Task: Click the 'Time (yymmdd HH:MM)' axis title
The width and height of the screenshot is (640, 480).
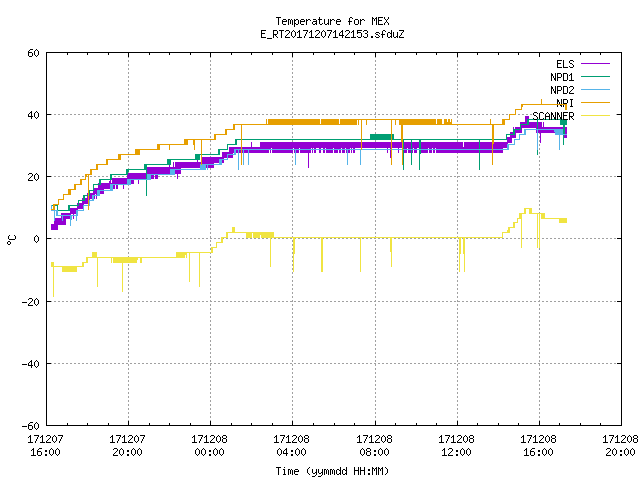Action: click(x=332, y=471)
